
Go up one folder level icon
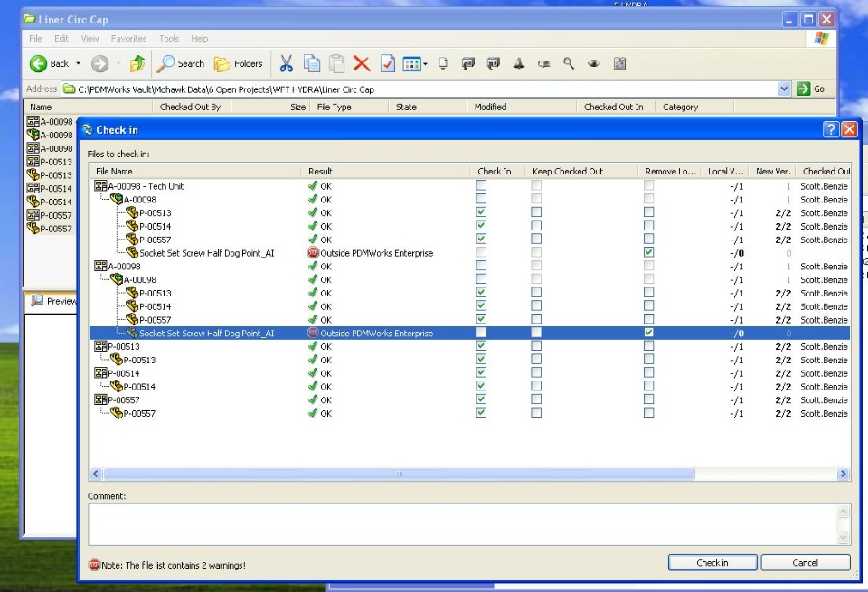pyautogui.click(x=137, y=63)
